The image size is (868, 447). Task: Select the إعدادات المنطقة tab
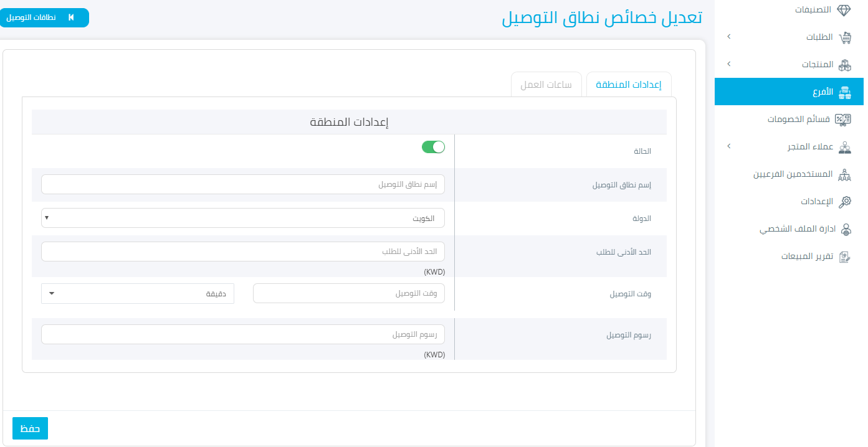(x=629, y=85)
